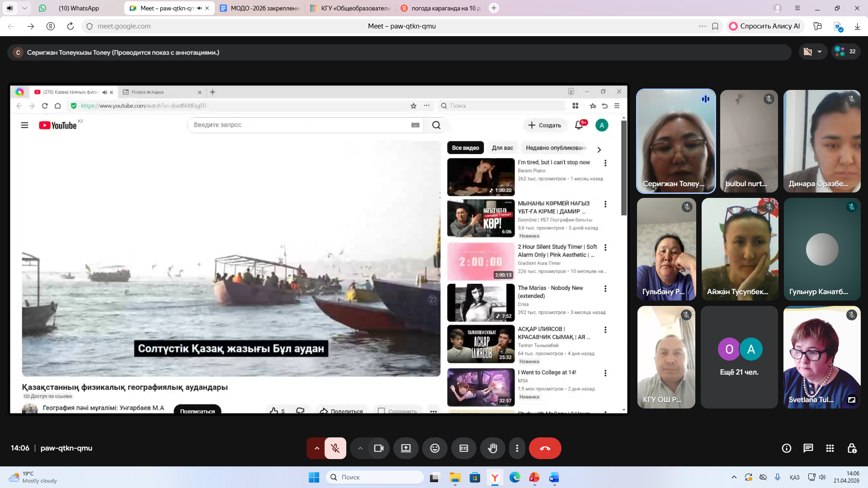Unmute the microphone toggle
Screen dimensions: 868x488
[335, 448]
